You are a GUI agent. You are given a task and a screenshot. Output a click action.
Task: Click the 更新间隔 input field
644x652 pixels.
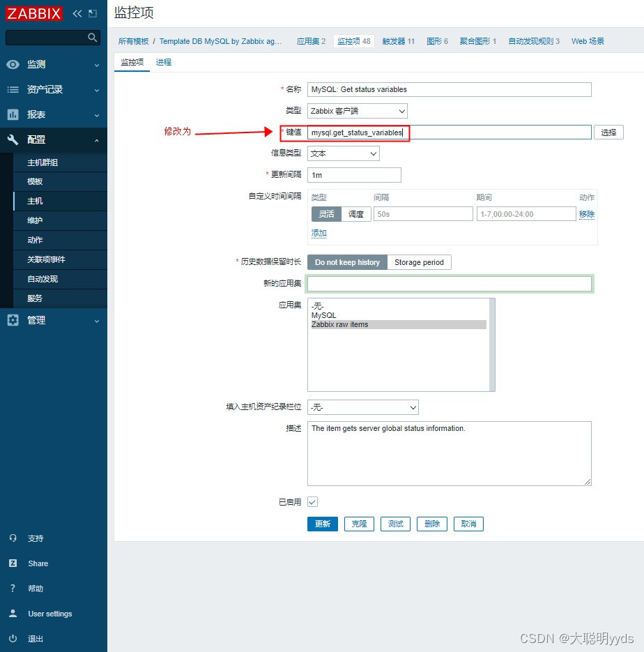[354, 175]
